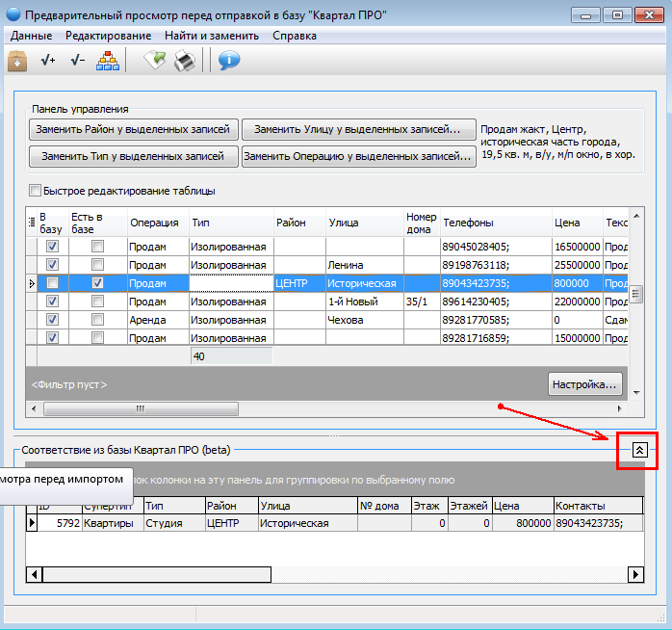Click the grid column chooser icon in table corner

[x=33, y=223]
